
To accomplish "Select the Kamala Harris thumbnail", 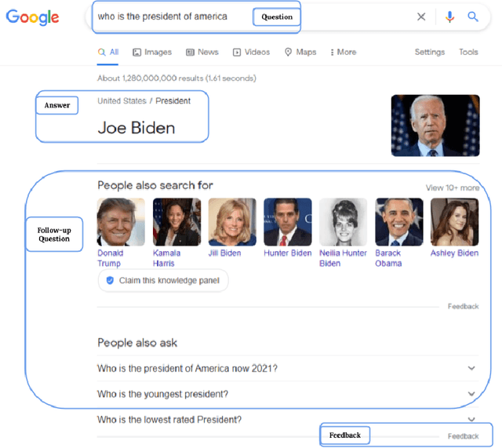I will coord(176,222).
